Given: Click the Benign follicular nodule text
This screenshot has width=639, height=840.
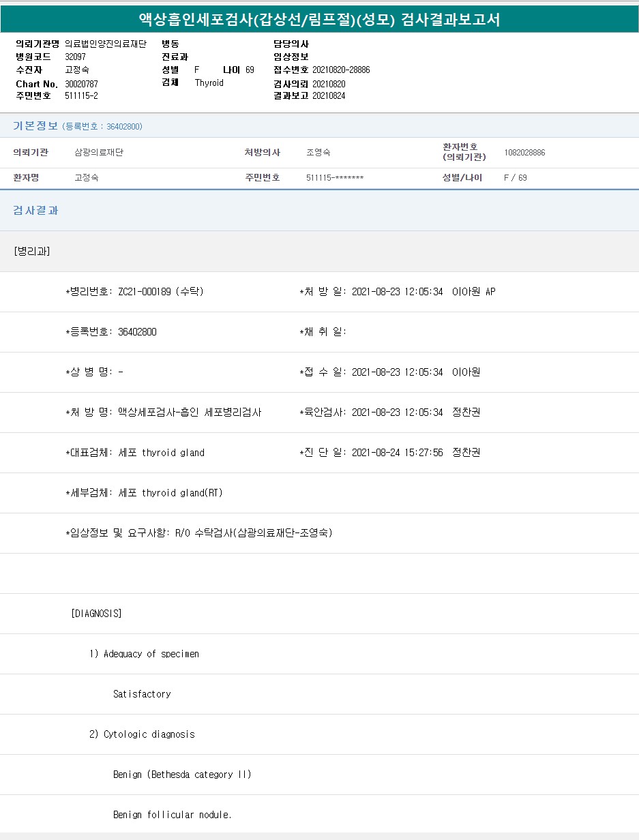Looking at the screenshot, I should coord(173,815).
